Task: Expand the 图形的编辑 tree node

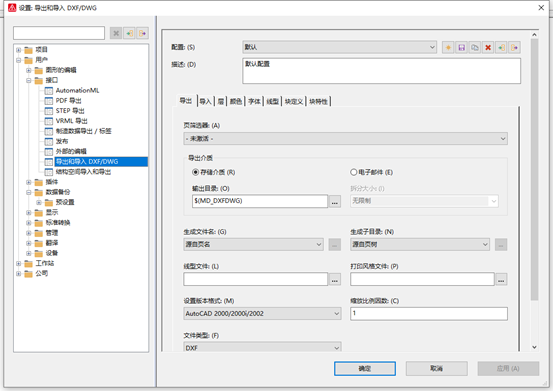Action: [x=29, y=70]
